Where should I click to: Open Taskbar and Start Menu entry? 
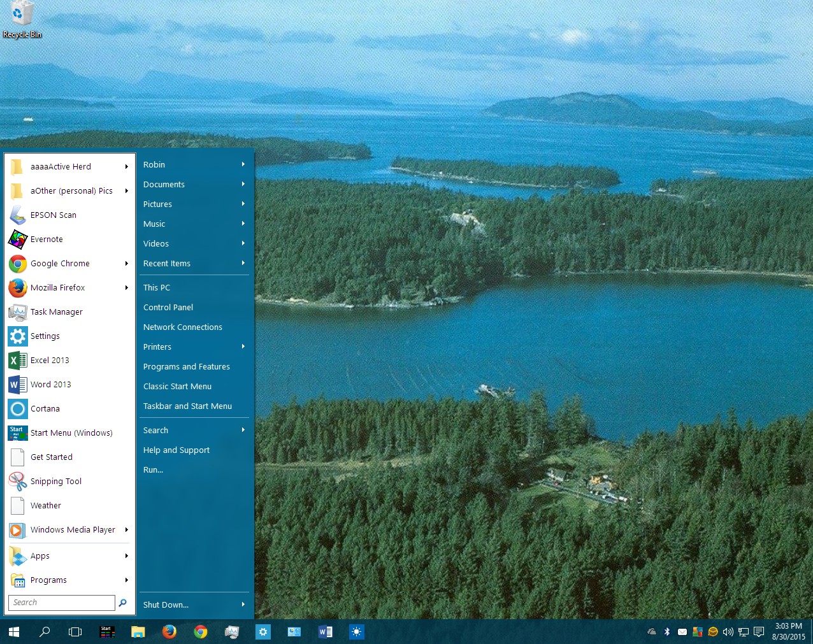[194, 406]
